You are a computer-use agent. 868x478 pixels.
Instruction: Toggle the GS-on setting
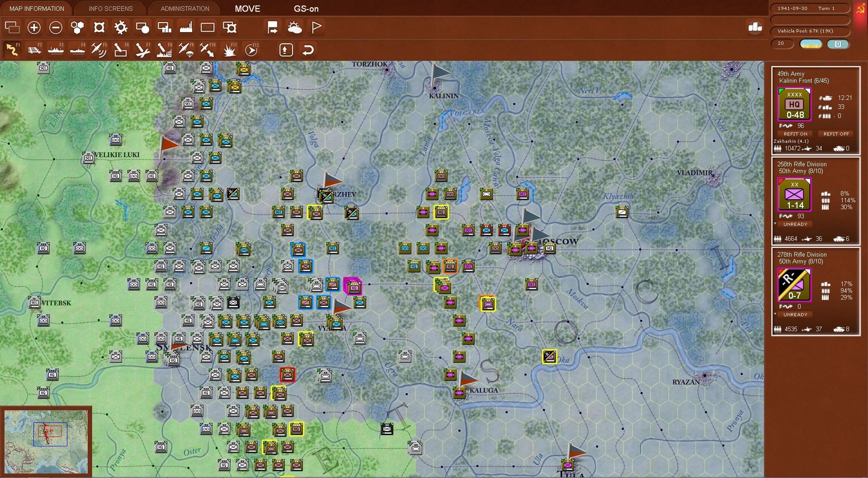click(307, 9)
